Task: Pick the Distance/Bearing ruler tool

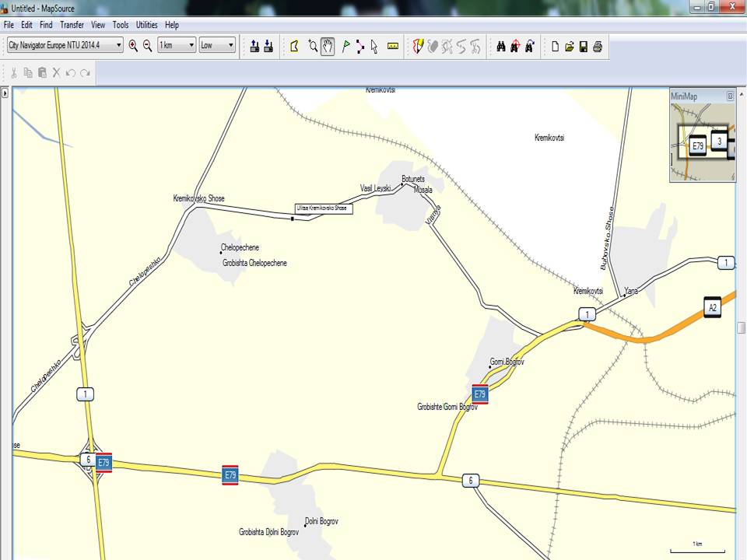Action: tap(392, 46)
